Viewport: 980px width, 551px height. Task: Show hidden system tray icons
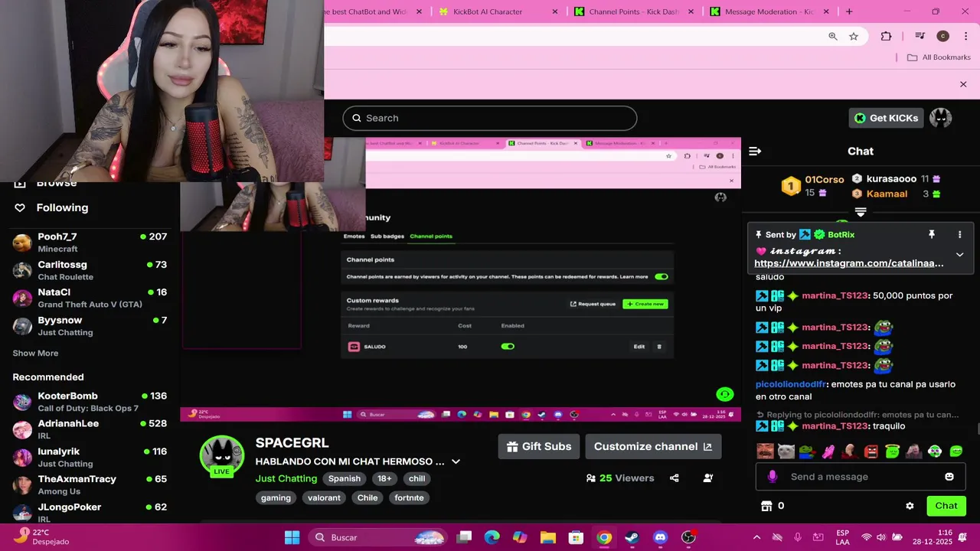pos(756,537)
